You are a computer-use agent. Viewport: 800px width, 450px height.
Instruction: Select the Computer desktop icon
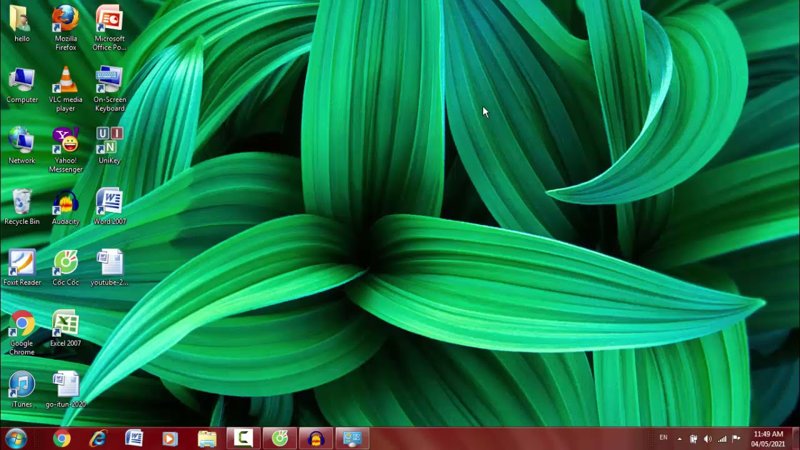tap(21, 85)
